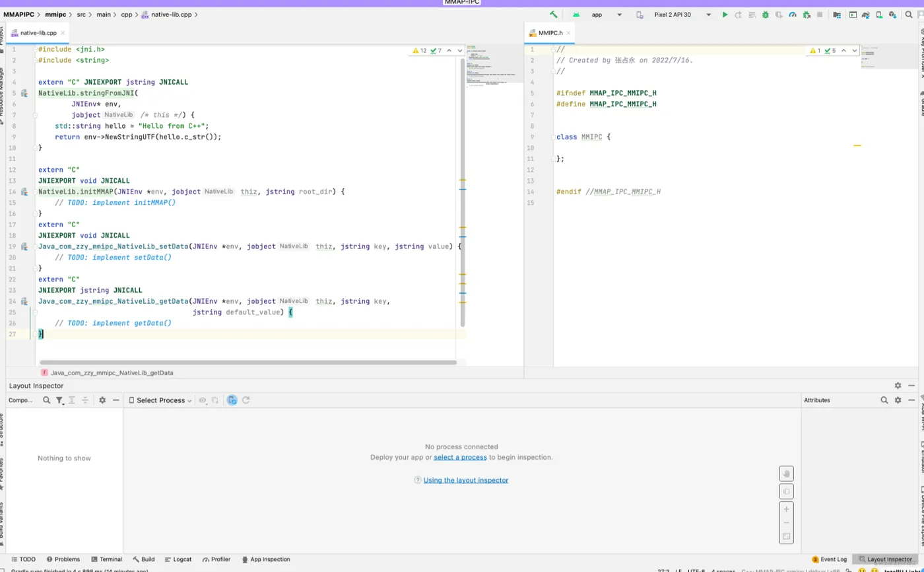Open Component Tree filter options
924x572 pixels.
(60, 400)
